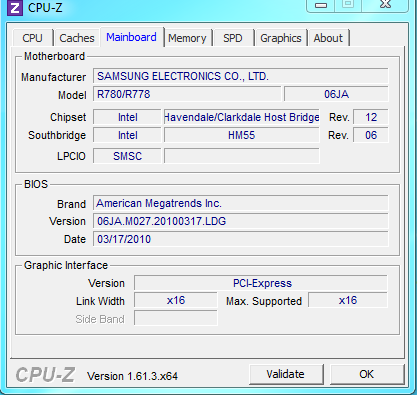Go to the Memory tab
The image size is (417, 395).
pos(187,38)
